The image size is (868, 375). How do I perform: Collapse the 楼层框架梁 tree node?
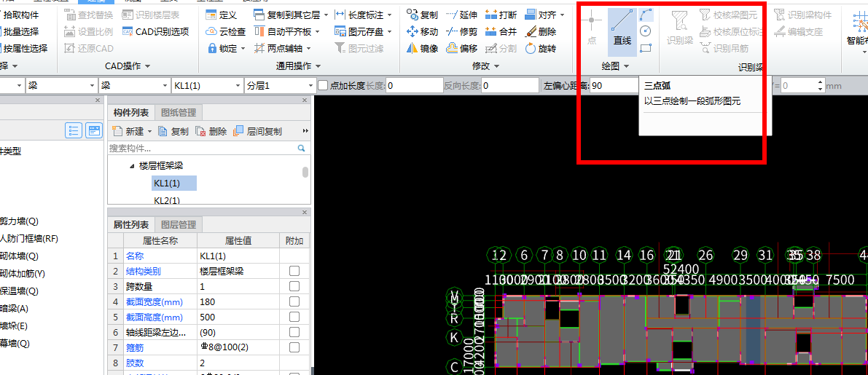tap(132, 166)
